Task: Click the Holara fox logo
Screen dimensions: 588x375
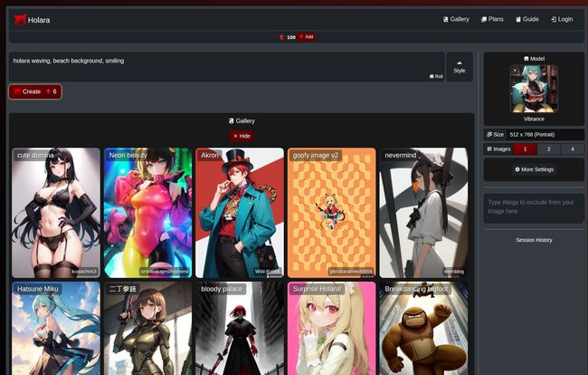Action: (20, 20)
